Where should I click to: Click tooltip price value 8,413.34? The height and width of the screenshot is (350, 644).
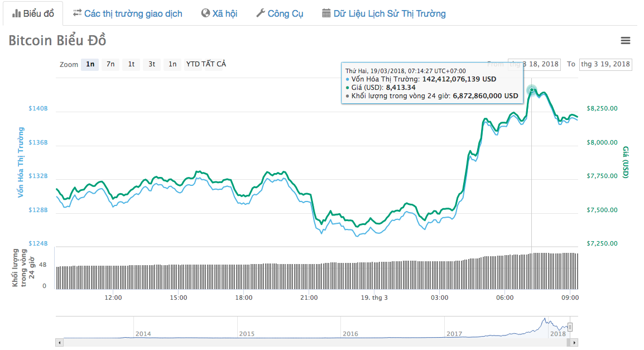click(401, 88)
